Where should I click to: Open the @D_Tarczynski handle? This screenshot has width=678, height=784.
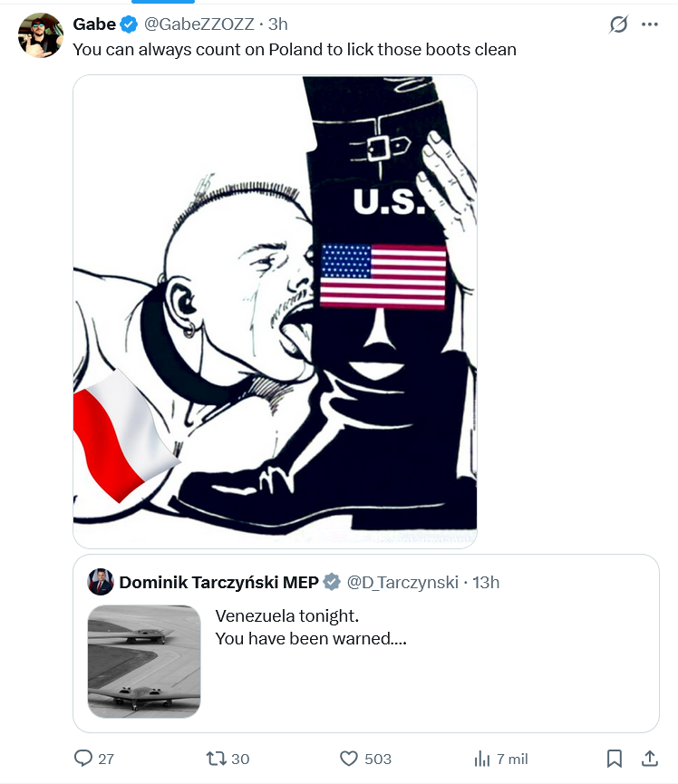[x=402, y=583]
